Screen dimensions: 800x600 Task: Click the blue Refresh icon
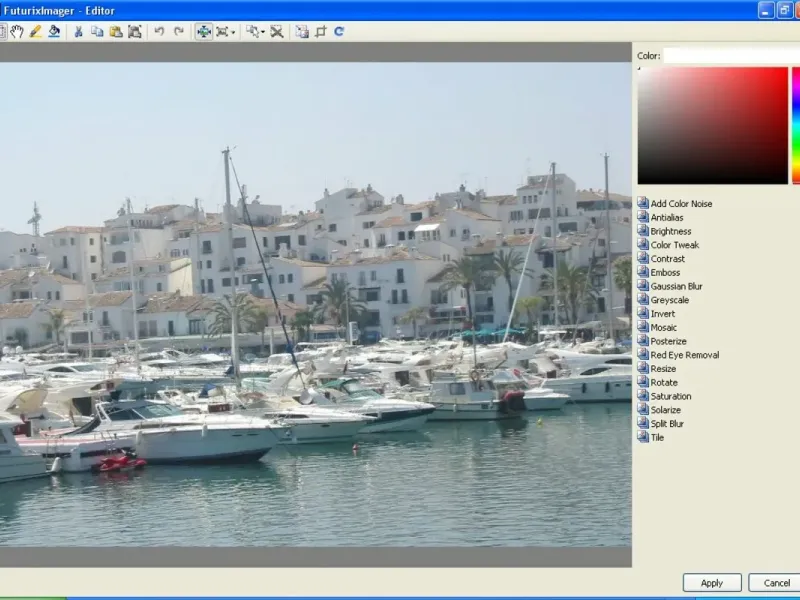click(x=339, y=32)
